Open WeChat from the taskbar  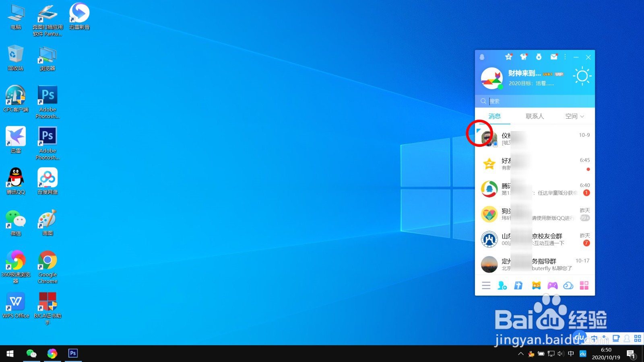pyautogui.click(x=31, y=354)
